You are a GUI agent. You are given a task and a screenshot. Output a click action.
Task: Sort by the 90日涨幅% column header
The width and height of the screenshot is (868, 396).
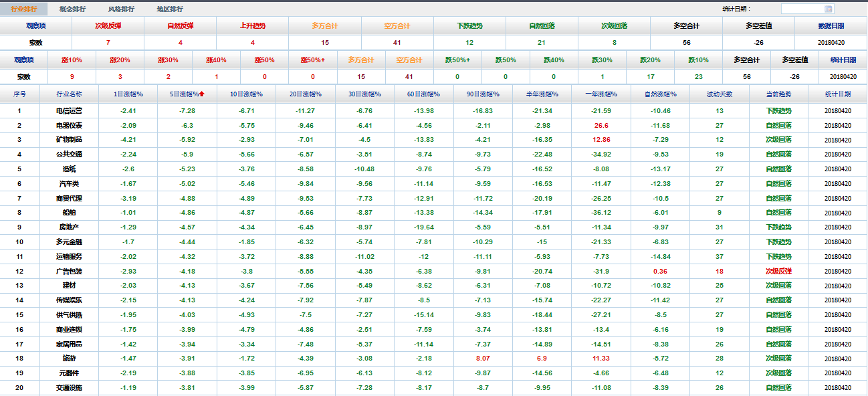[x=483, y=94]
